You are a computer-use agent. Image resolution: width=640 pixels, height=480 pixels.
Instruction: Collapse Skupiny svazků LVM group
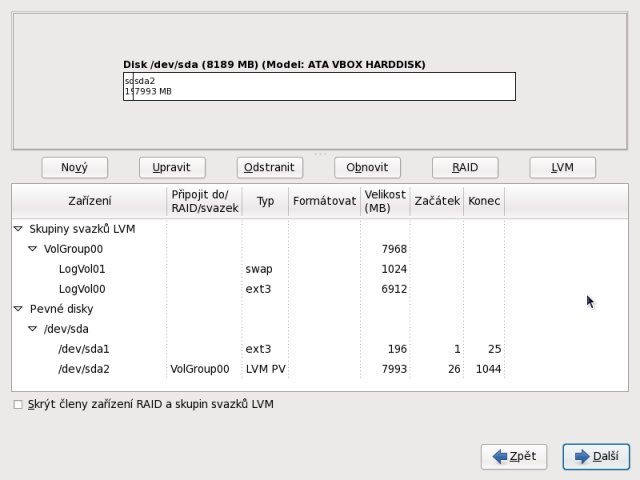coord(18,229)
